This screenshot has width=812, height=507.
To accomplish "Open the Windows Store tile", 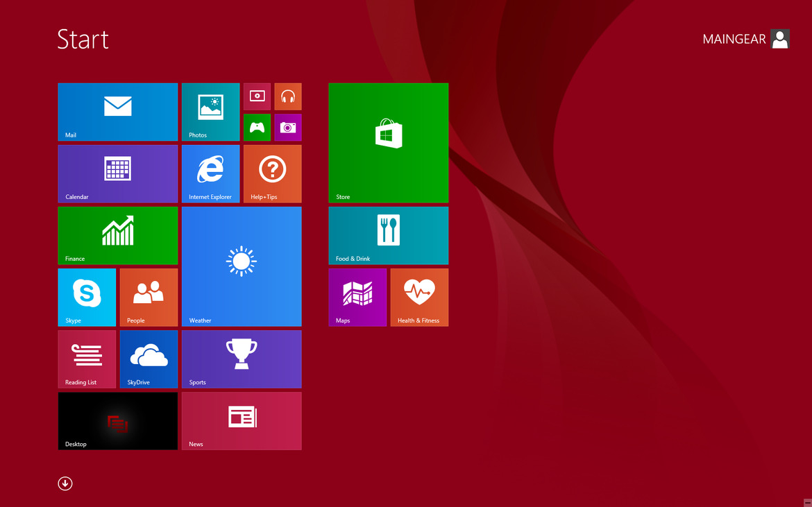I will click(389, 143).
